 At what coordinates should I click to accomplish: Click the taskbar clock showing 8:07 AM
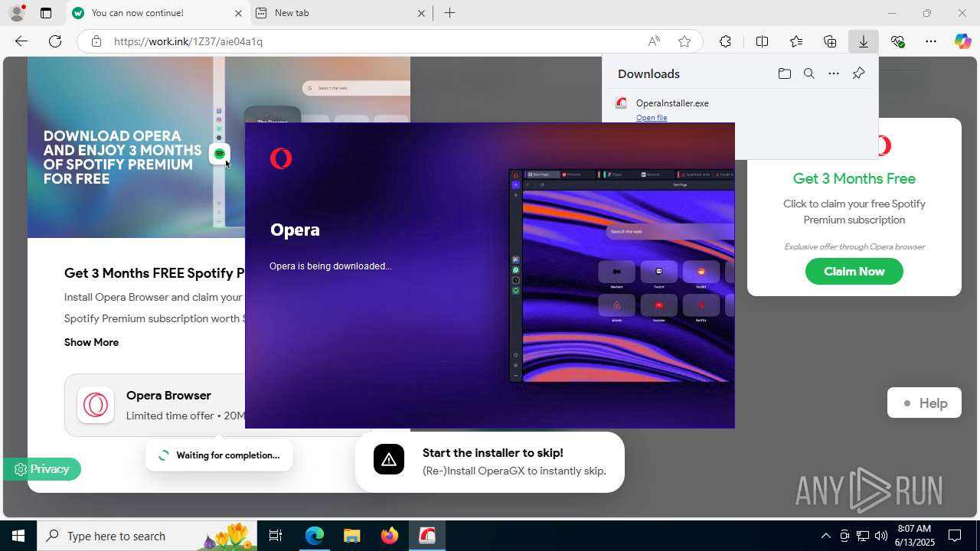coord(914,536)
